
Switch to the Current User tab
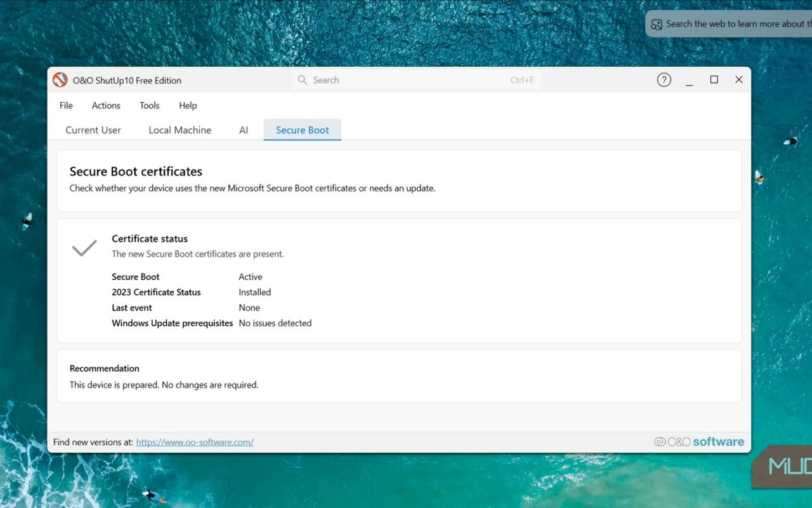click(93, 130)
